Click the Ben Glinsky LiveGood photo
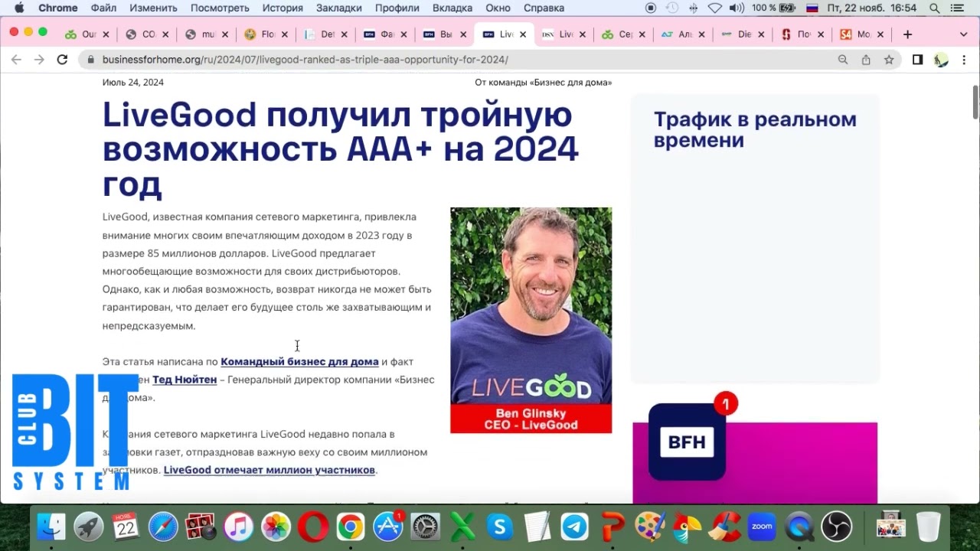 (531, 320)
